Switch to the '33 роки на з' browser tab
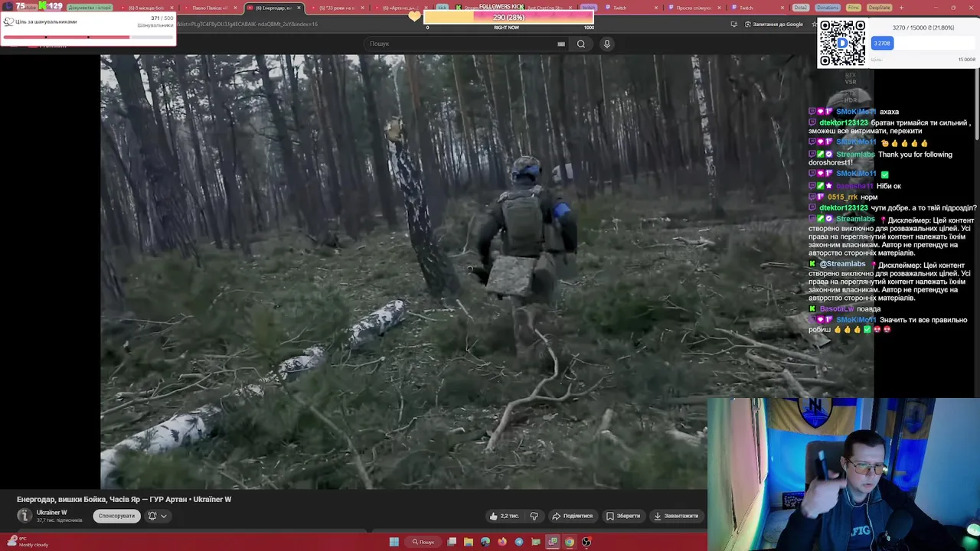The width and height of the screenshot is (980, 551). [337, 8]
